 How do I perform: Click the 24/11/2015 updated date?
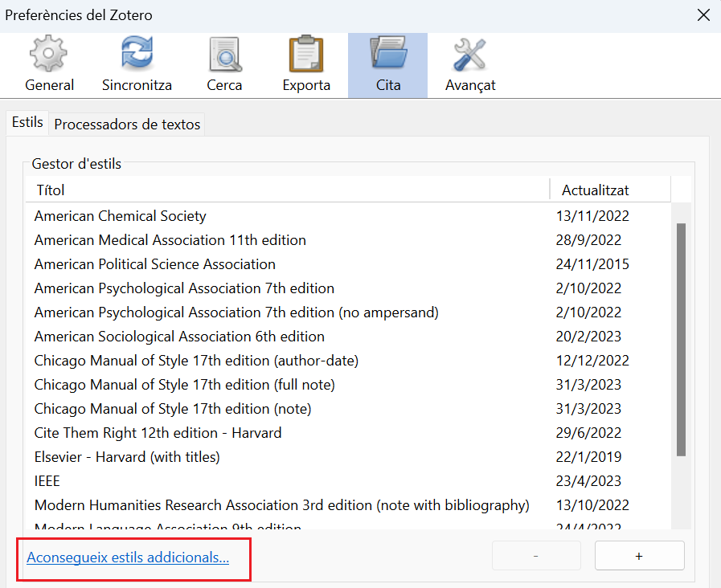click(x=592, y=264)
